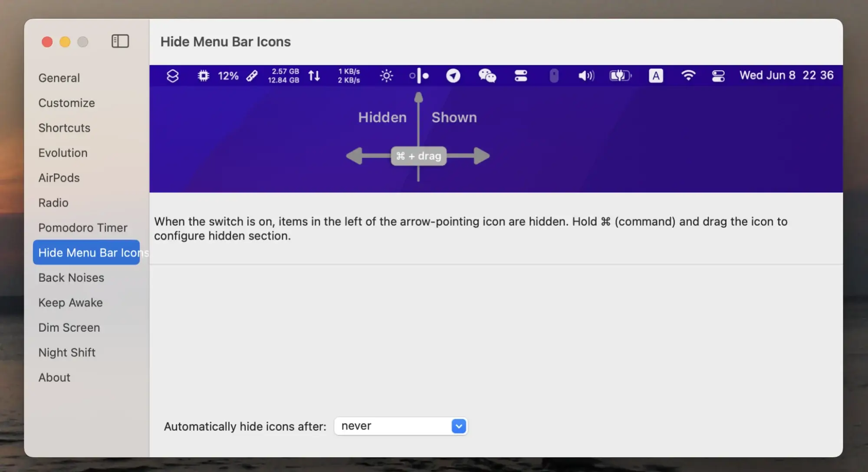Toggle the sidebar with the toolbar icon
This screenshot has height=472, width=868.
point(120,41)
